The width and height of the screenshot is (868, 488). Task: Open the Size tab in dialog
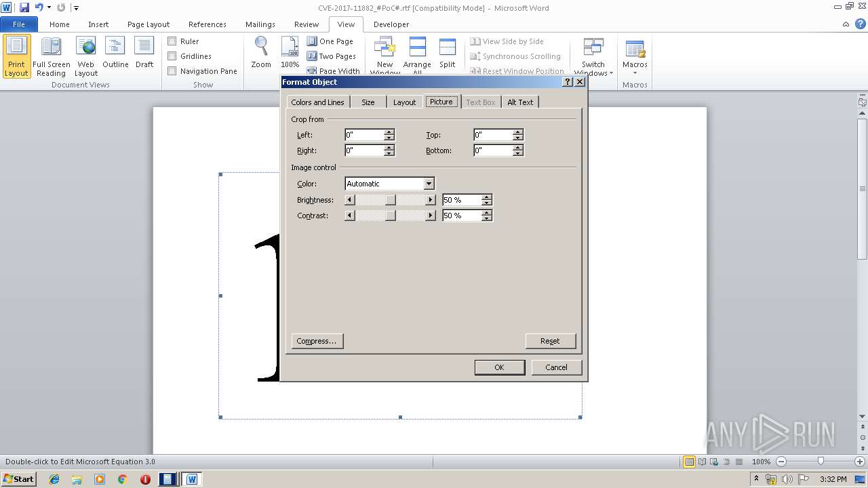pyautogui.click(x=368, y=102)
